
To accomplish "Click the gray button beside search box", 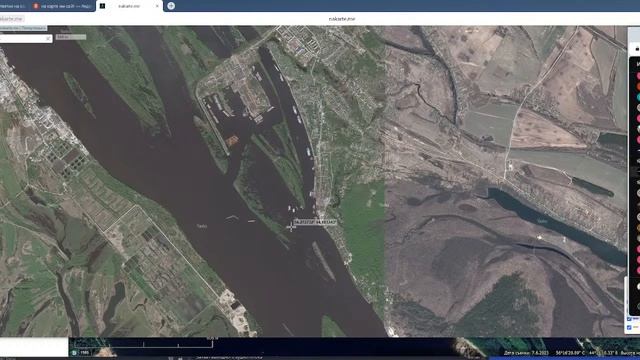I will click(x=71, y=37).
